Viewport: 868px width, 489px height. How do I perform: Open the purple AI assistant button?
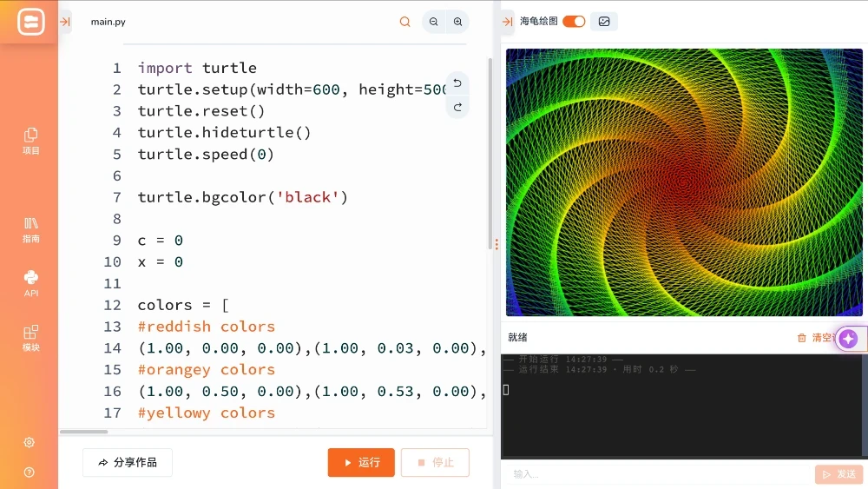tap(849, 339)
